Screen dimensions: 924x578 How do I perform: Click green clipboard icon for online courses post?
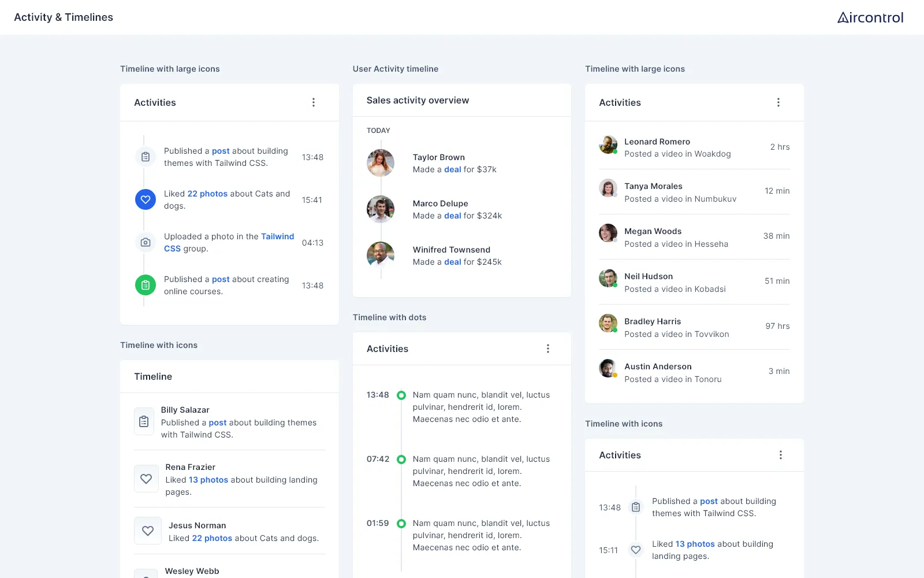pos(146,285)
